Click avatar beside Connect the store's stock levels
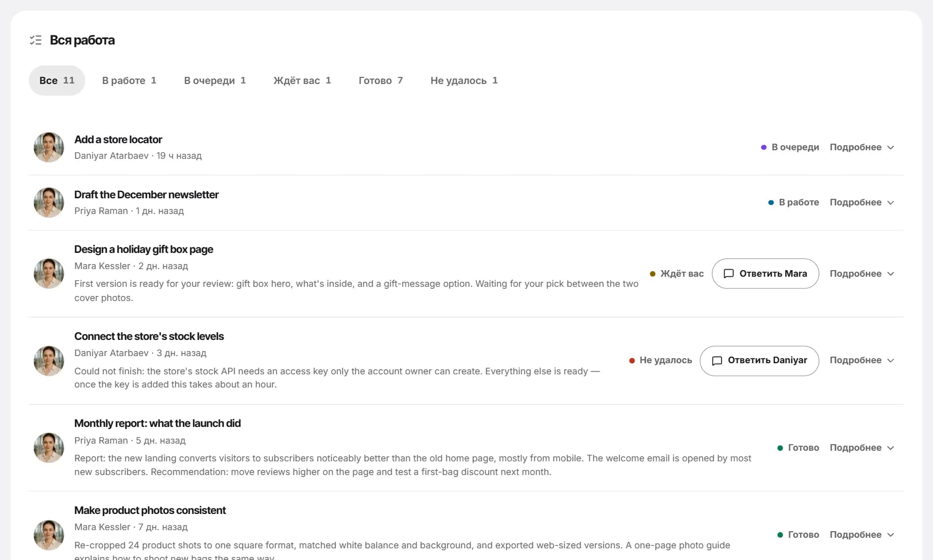Viewport: 933px width, 560px height. (x=49, y=361)
